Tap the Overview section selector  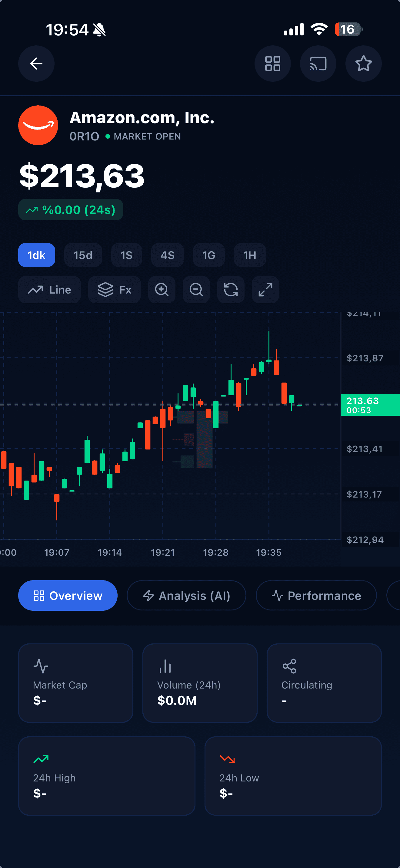[68, 595]
